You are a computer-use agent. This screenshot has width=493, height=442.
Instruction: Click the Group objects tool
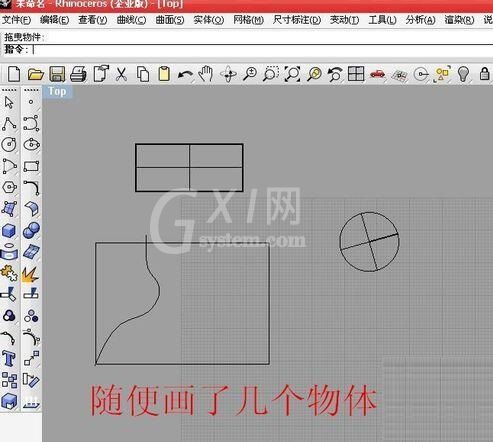click(x=9, y=316)
